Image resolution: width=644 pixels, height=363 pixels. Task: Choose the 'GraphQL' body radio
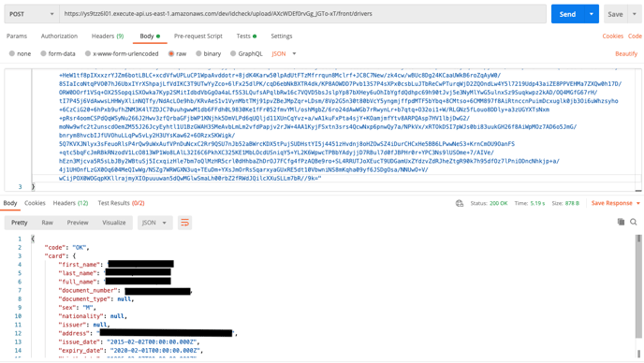(233, 53)
